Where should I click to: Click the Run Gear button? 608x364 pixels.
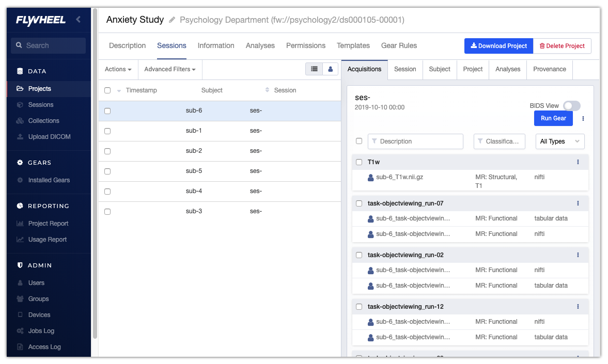point(553,118)
